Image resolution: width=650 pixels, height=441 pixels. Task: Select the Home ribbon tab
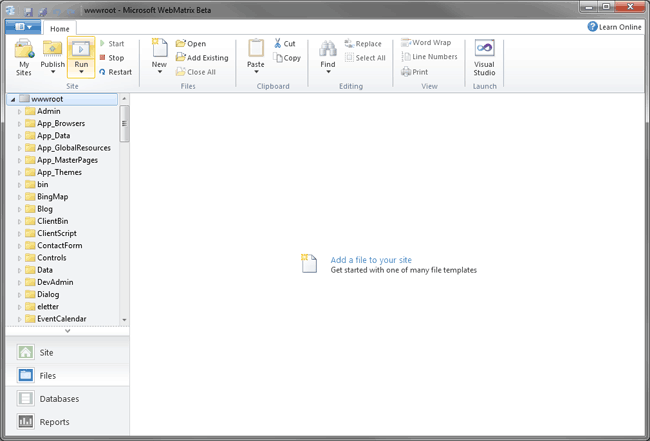tap(60, 28)
